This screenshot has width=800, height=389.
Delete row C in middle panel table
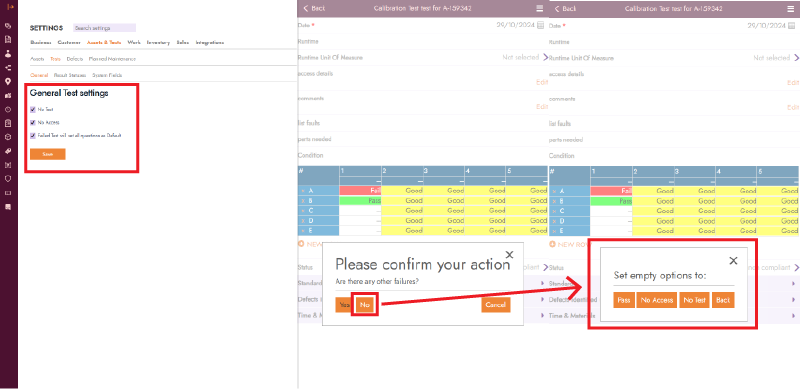302,210
